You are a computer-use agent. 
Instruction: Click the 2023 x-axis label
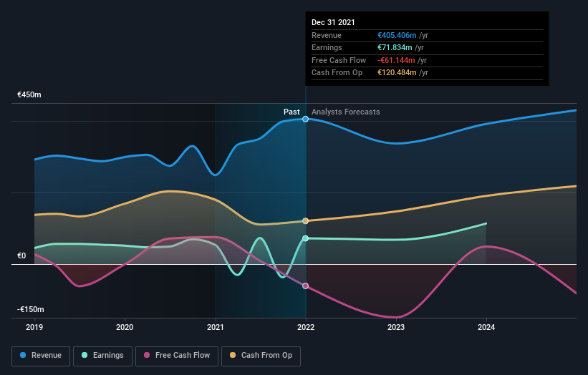tap(396, 327)
